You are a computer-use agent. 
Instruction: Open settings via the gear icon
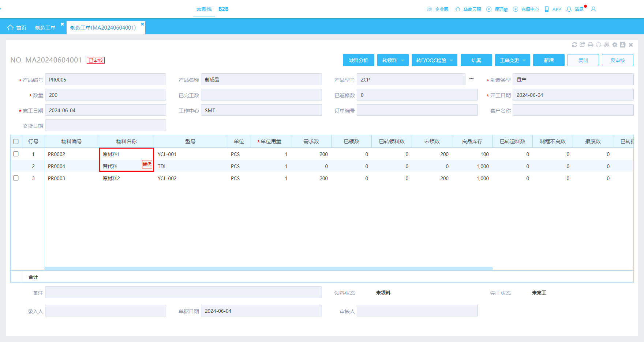[x=615, y=45]
